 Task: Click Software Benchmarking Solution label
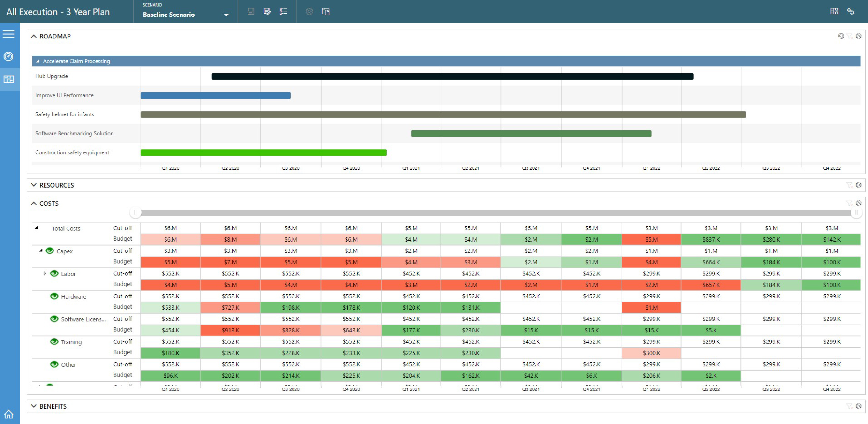(74, 134)
